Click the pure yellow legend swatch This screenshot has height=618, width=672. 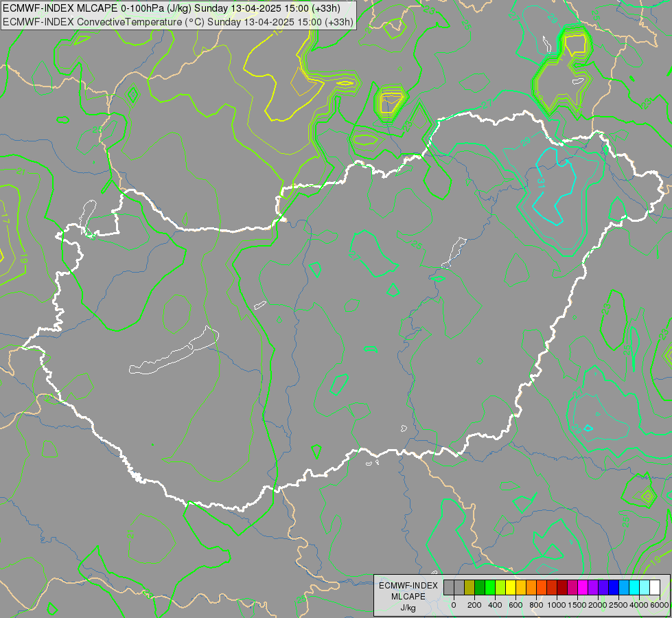coord(511,588)
